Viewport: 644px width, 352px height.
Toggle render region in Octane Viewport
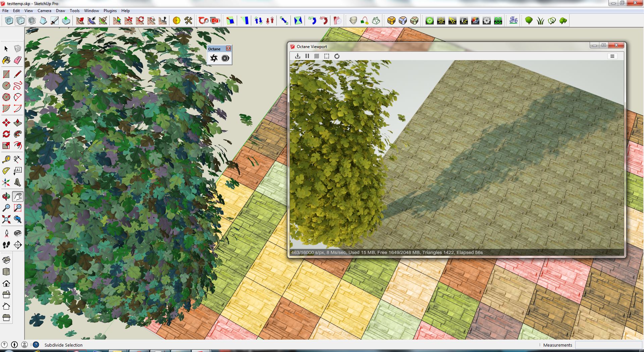[x=327, y=56]
